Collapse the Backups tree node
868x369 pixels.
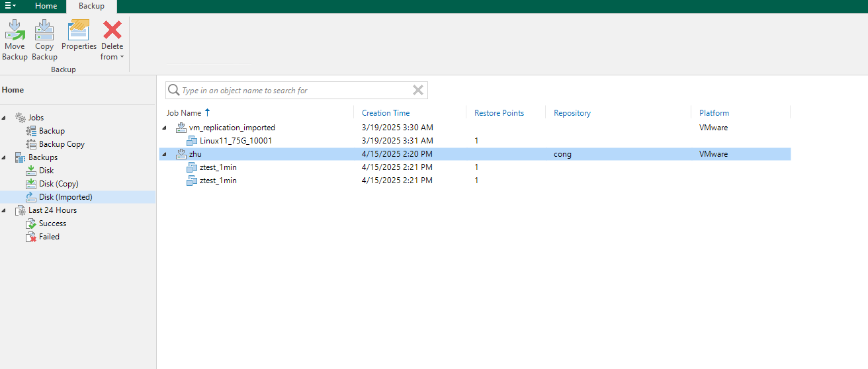coord(5,157)
